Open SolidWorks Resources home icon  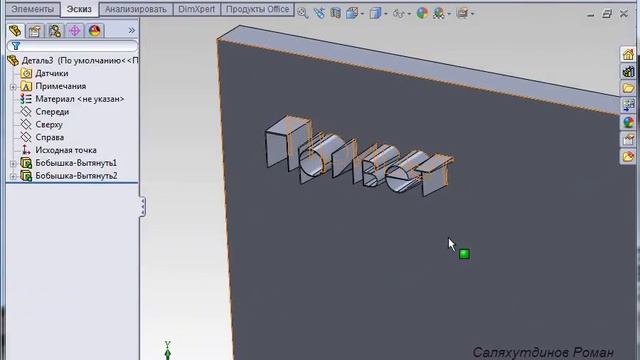pyautogui.click(x=628, y=54)
